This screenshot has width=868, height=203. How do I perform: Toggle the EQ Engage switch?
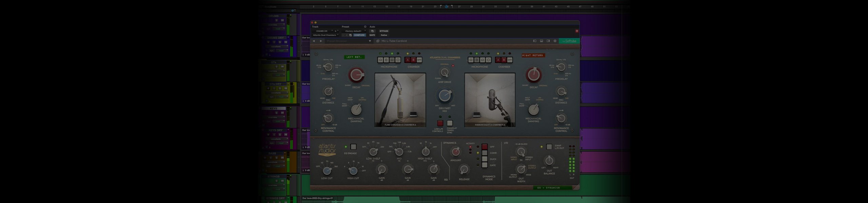[x=353, y=147]
